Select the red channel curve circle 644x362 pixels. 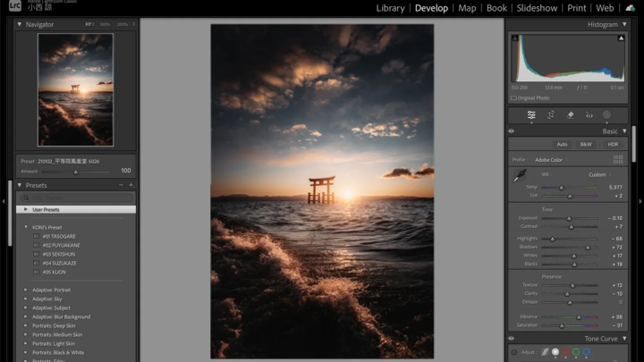point(566,352)
